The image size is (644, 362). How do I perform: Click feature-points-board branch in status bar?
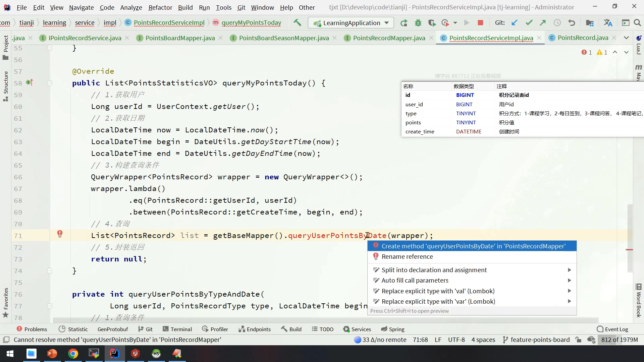pyautogui.click(x=540, y=340)
